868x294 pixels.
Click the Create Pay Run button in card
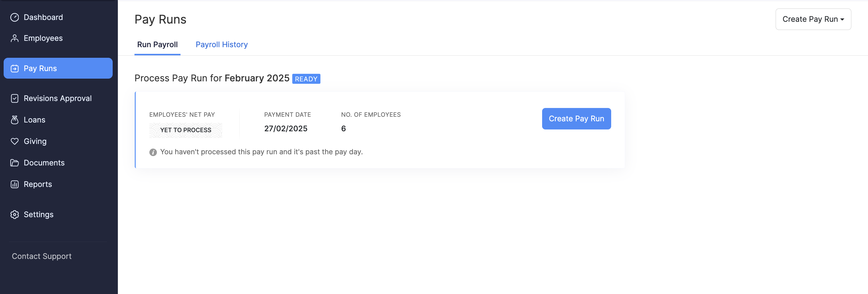[576, 118]
